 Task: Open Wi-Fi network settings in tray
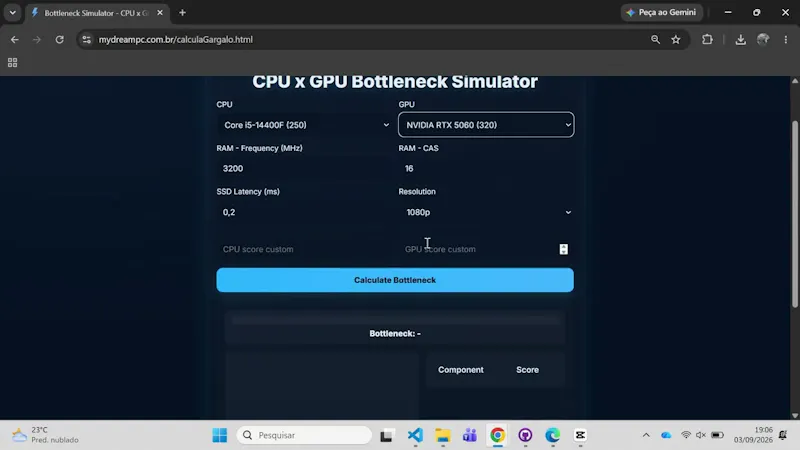click(686, 435)
